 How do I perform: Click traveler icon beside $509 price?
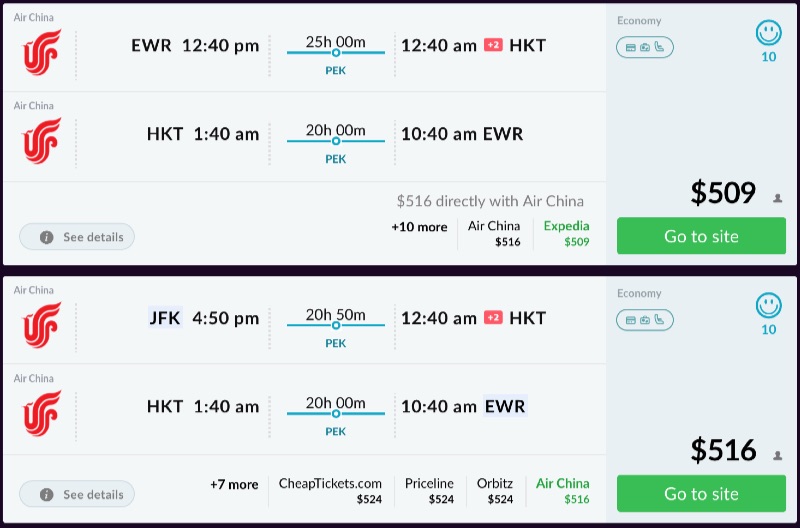click(x=778, y=198)
